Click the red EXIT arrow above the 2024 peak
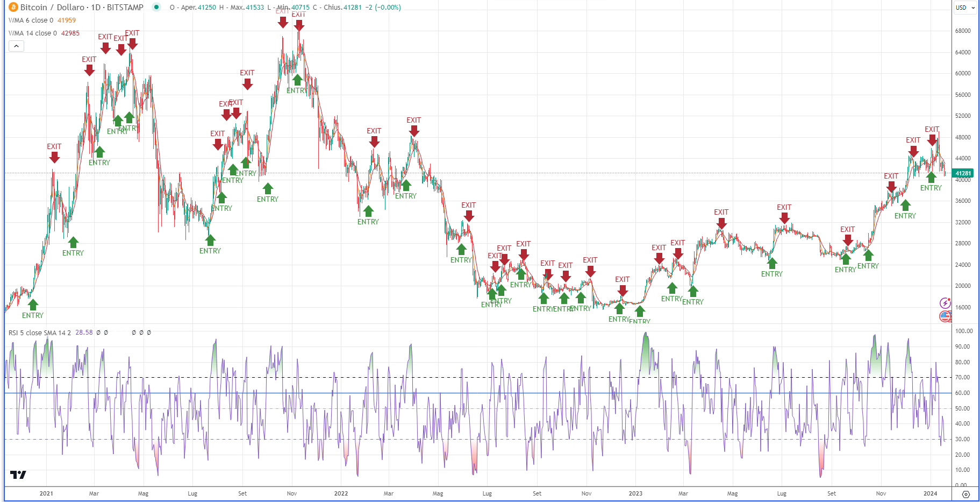This screenshot has width=980, height=502. tap(933, 140)
